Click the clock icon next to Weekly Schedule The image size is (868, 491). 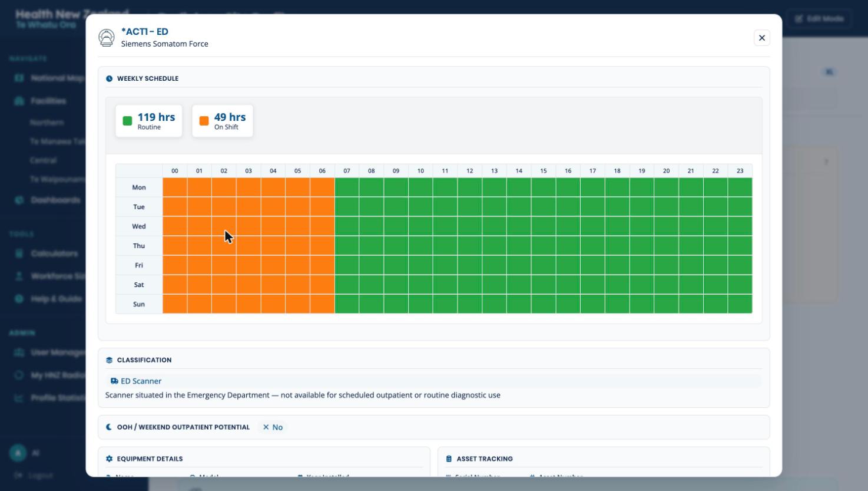(x=109, y=78)
